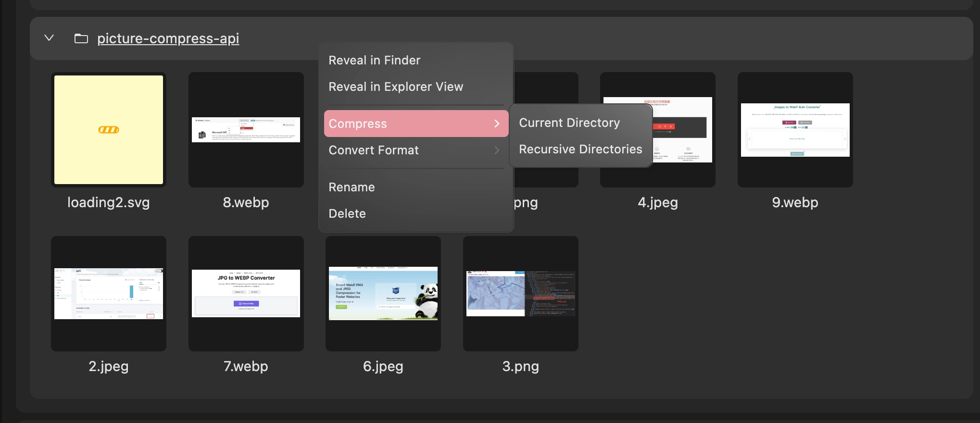Select the loading2.svg thumbnail
The width and height of the screenshot is (980, 423).
pyautogui.click(x=109, y=130)
